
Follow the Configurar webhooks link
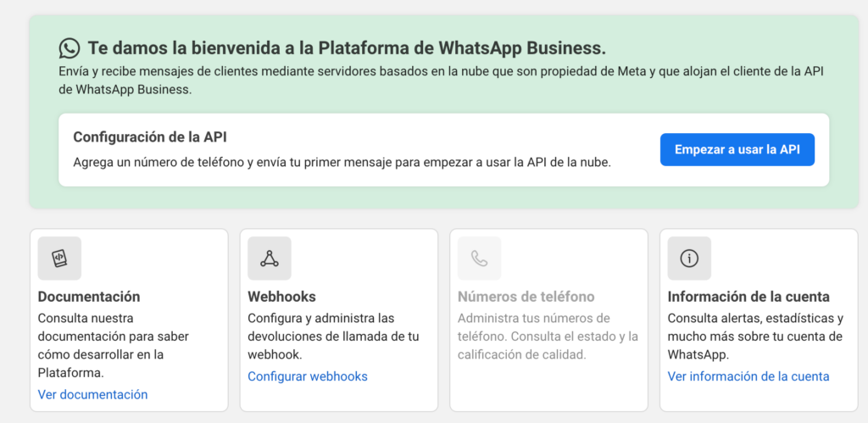pos(307,376)
